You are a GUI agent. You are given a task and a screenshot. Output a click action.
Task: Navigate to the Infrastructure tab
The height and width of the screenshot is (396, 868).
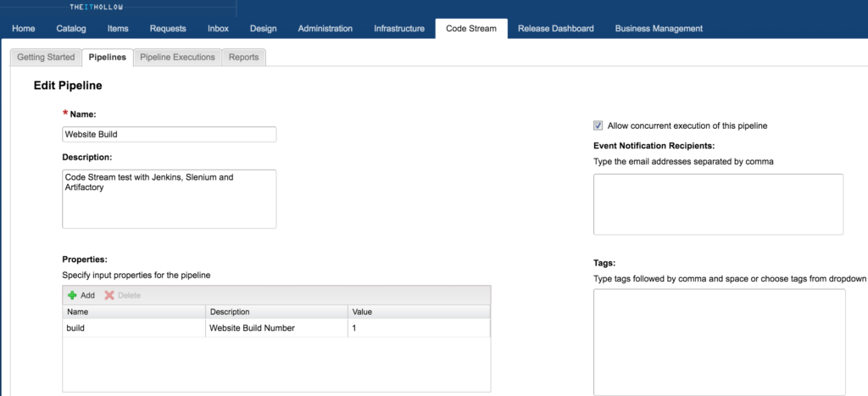click(x=399, y=28)
